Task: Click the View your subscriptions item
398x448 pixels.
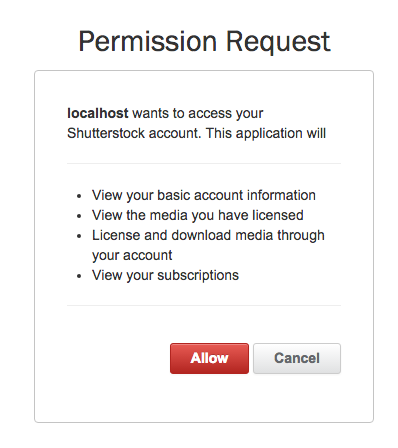Action: 165,275
